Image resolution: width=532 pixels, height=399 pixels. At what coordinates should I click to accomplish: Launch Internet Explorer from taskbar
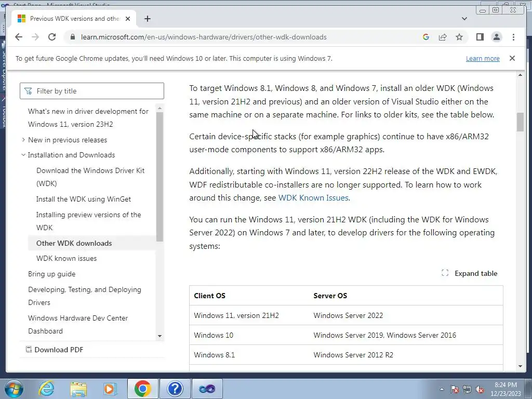[46, 389]
